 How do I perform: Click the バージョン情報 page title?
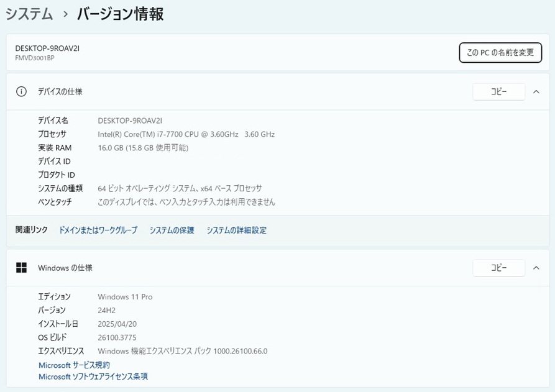click(121, 14)
